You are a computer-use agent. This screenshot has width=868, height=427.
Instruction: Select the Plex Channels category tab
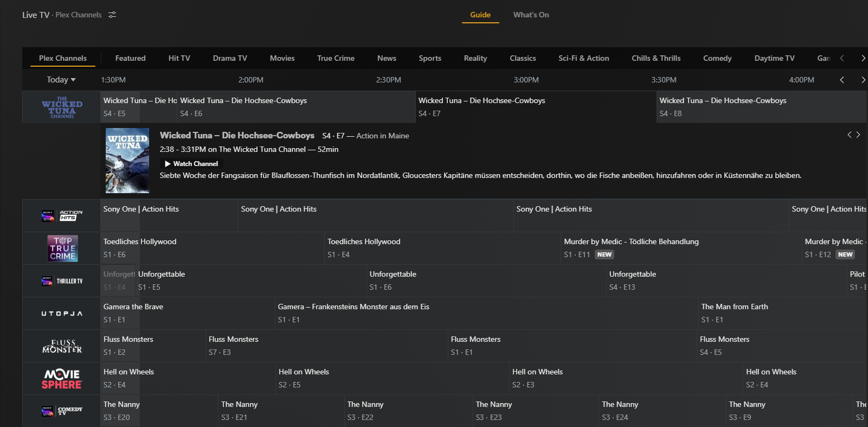pos(63,58)
